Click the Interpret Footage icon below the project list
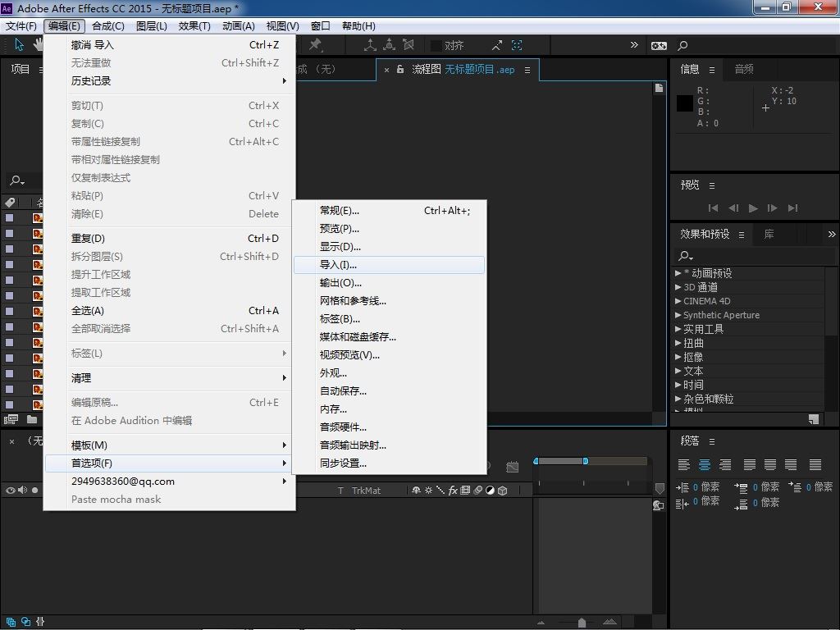The height and width of the screenshot is (630, 840). click(x=11, y=419)
